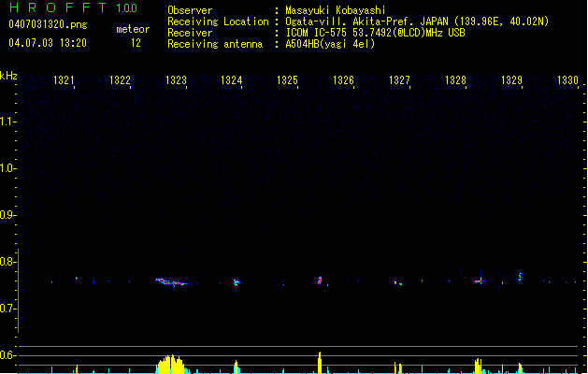Click the meteor echo spot after 1328
The height and width of the screenshot is (374, 588).
(479, 281)
